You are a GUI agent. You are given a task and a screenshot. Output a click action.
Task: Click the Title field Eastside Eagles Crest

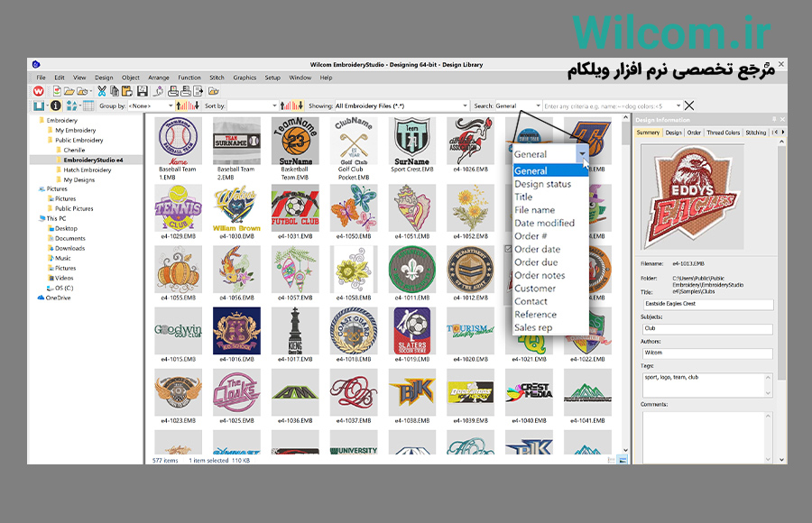coord(708,304)
